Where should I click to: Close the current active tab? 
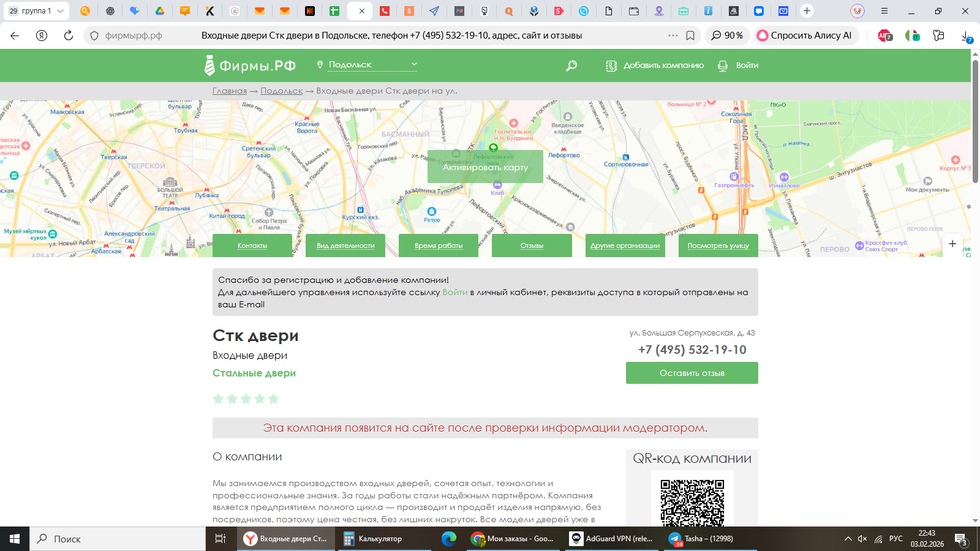pyautogui.click(x=361, y=11)
